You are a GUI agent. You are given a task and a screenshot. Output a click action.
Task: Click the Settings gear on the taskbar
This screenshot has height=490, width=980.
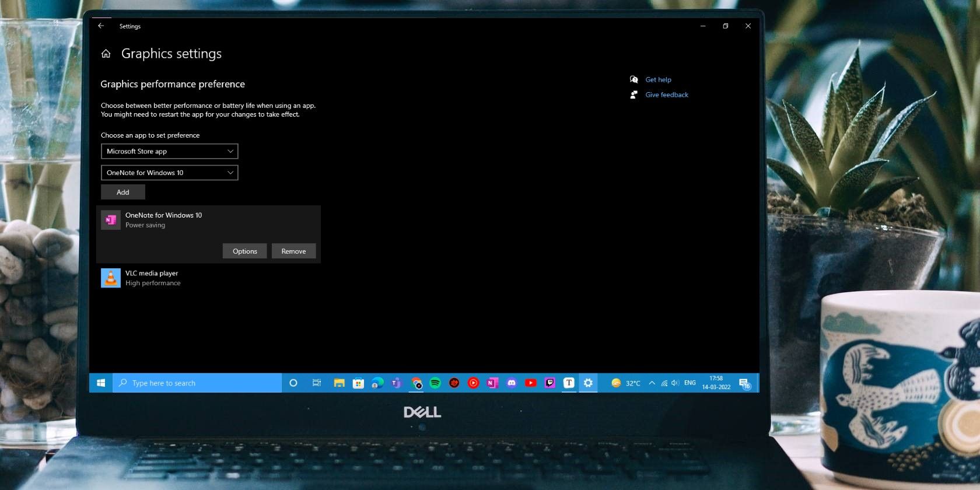(x=588, y=383)
